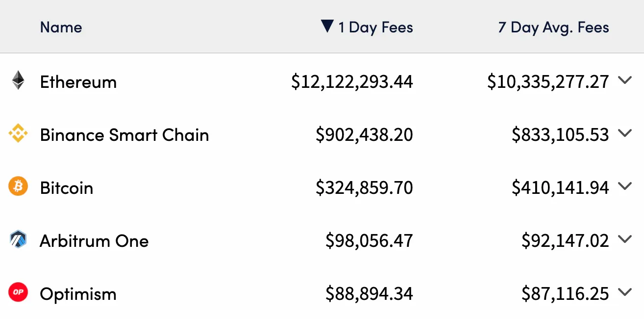Screen dimensions: 644x319
Task: Expand the Binance Smart Chain row chevron
Action: pyautogui.click(x=625, y=133)
